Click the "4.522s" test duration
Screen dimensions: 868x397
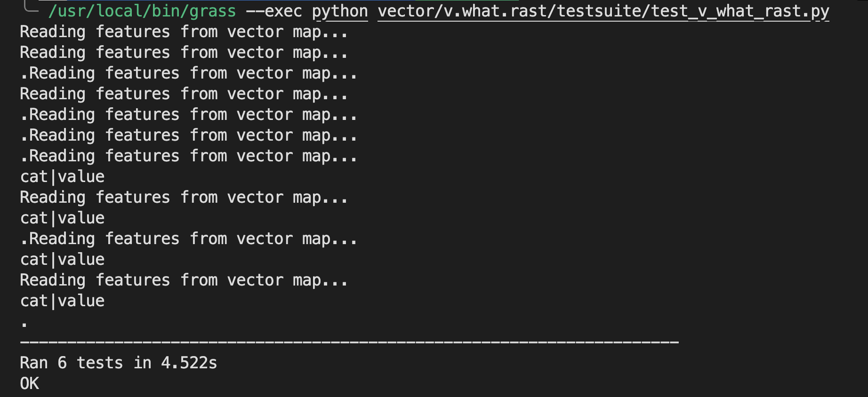click(189, 363)
